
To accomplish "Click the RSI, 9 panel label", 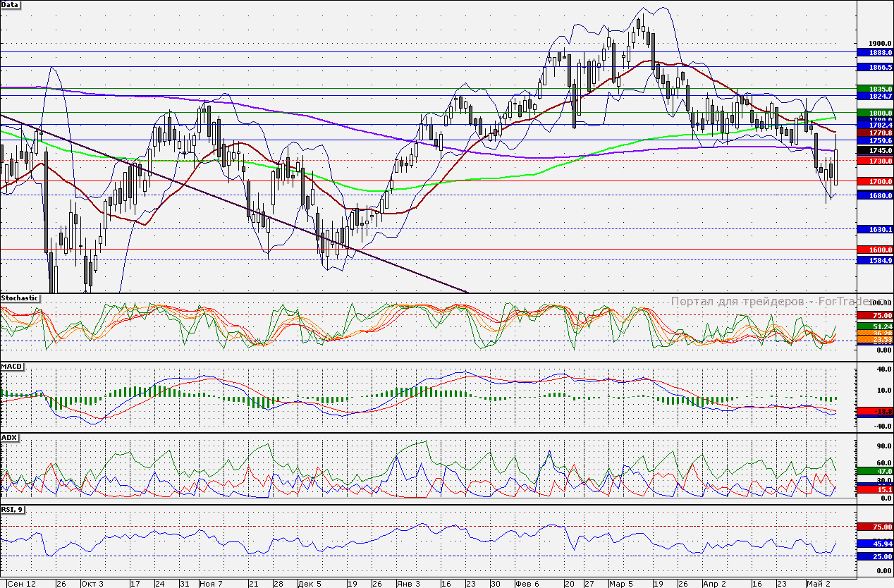I will [12, 509].
